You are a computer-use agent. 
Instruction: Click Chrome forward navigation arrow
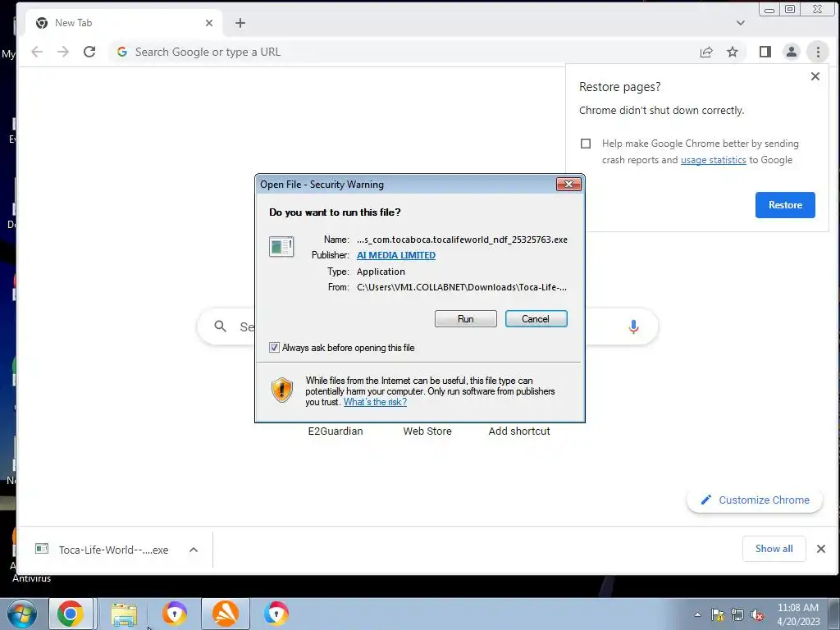click(63, 52)
